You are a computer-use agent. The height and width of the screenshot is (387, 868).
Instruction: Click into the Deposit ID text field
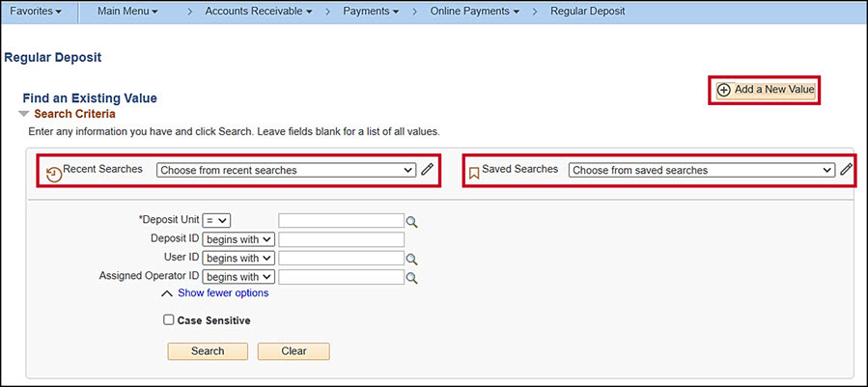(x=341, y=240)
